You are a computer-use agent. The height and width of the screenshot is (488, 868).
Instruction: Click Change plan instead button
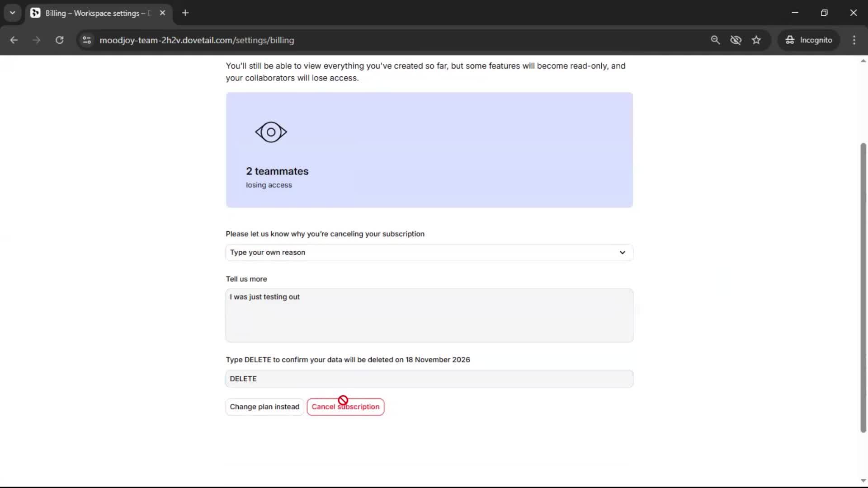click(264, 407)
